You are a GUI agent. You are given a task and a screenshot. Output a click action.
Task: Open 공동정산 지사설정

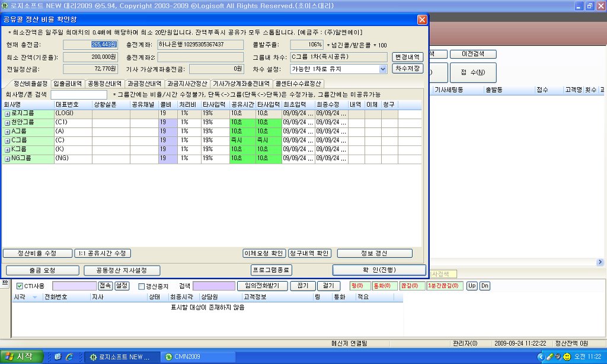(x=122, y=270)
